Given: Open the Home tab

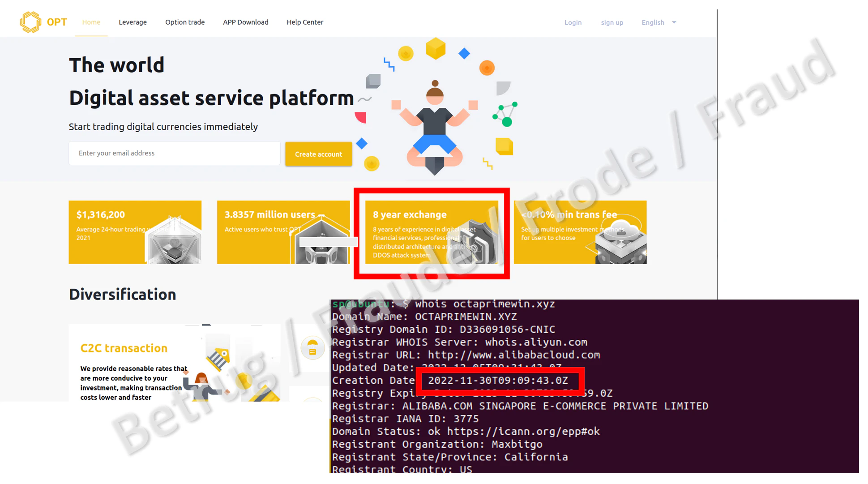Looking at the screenshot, I should tap(91, 22).
